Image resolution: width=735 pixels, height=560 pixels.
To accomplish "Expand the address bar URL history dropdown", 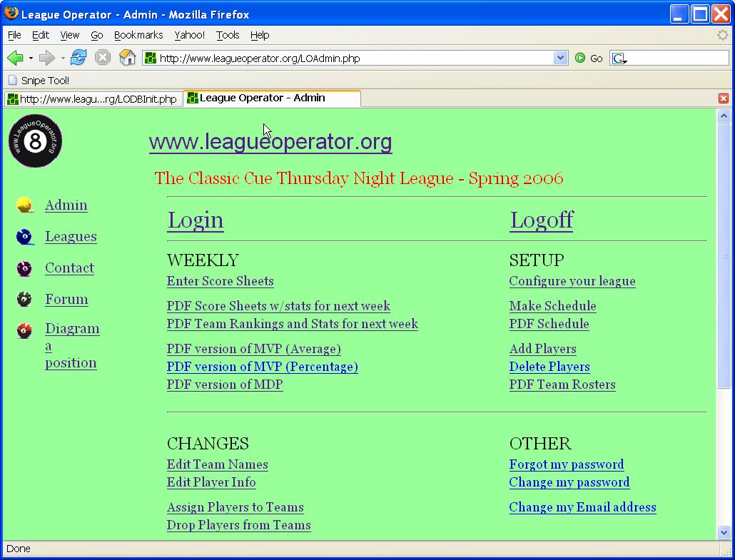I will coord(560,58).
